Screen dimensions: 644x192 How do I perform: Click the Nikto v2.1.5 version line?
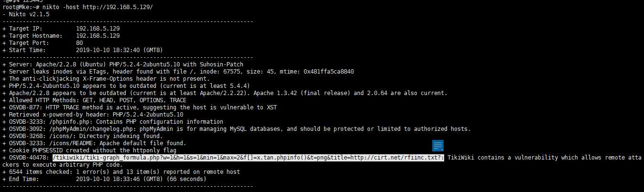coord(26,15)
